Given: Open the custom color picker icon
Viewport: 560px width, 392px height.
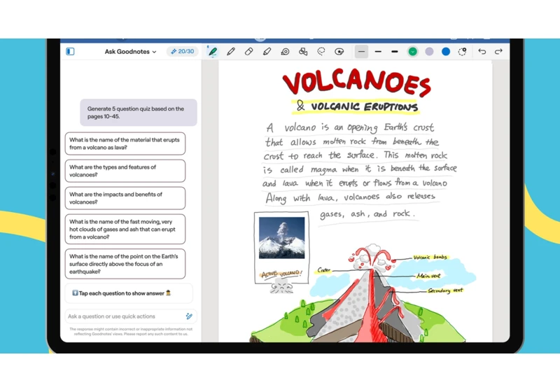Looking at the screenshot, I should point(463,52).
